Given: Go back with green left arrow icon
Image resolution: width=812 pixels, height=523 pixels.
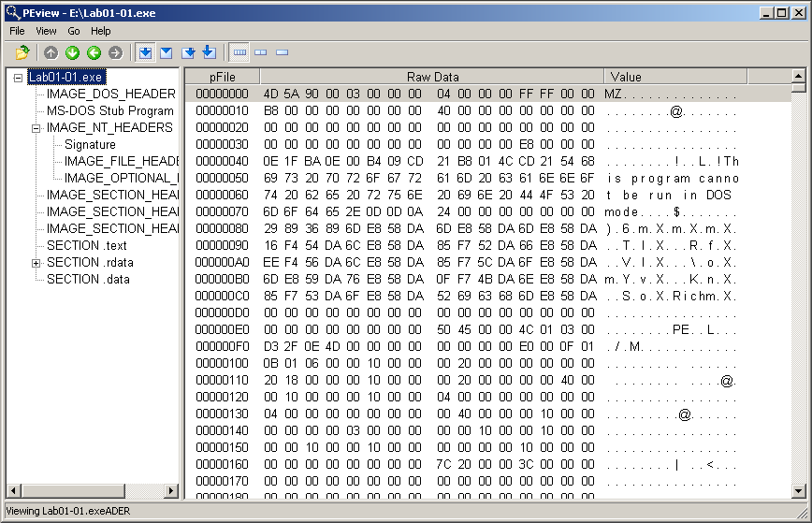Looking at the screenshot, I should pyautogui.click(x=94, y=52).
